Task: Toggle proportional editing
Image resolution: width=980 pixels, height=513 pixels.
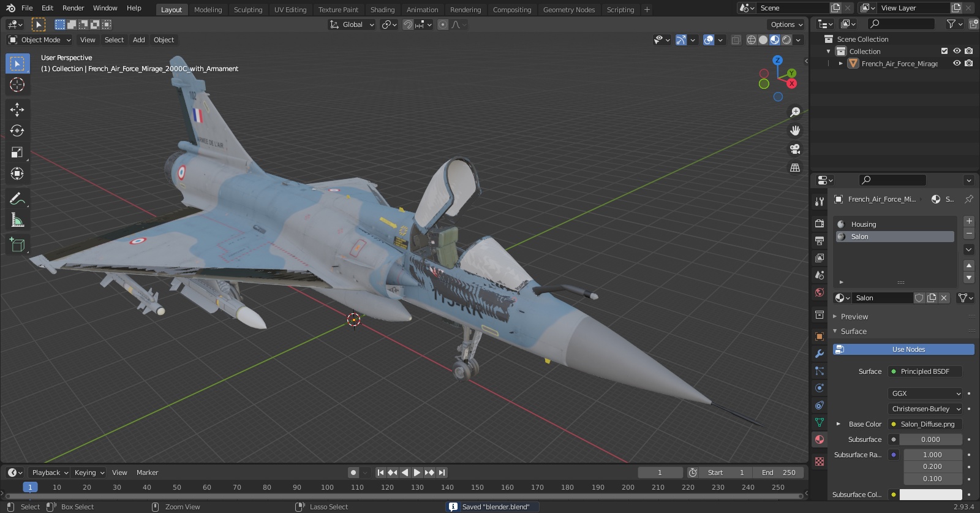Action: click(x=443, y=25)
